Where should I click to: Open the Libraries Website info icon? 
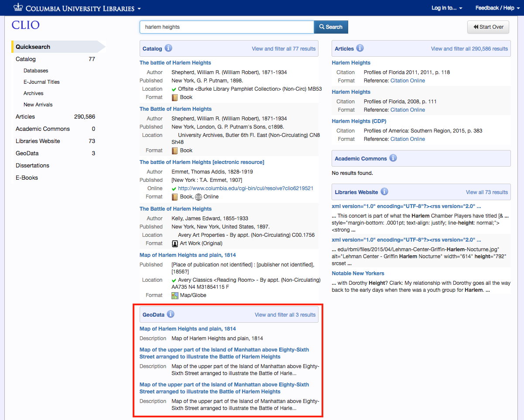[384, 192]
